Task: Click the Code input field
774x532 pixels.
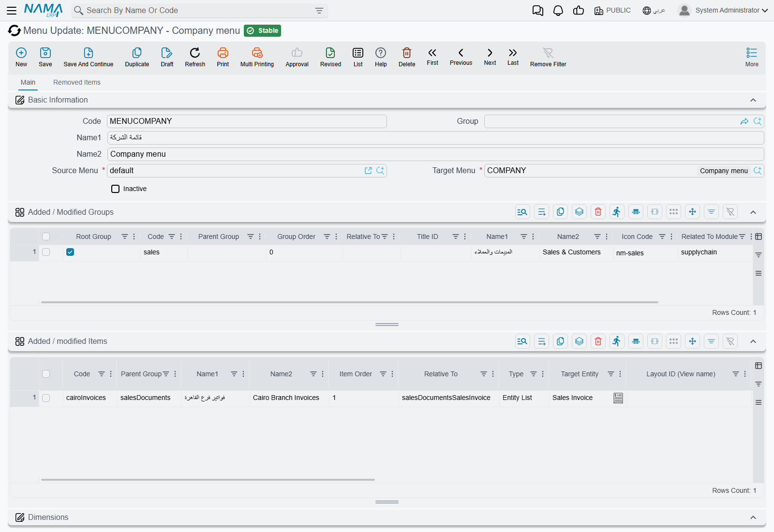Action: 247,121
